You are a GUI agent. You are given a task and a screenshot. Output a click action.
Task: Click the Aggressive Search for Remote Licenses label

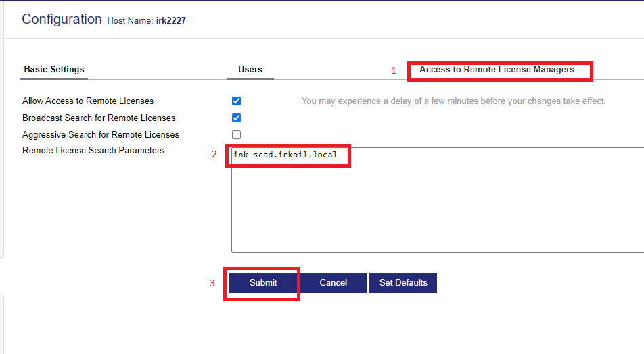click(101, 134)
